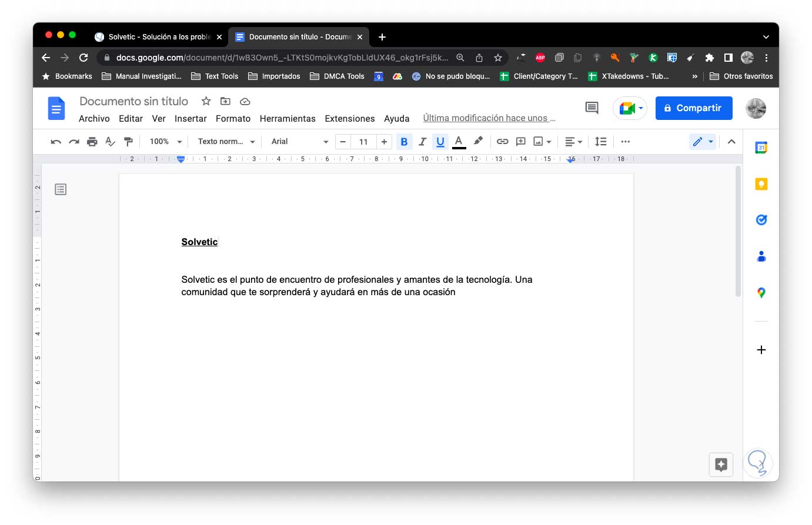Star the document title

(206, 101)
